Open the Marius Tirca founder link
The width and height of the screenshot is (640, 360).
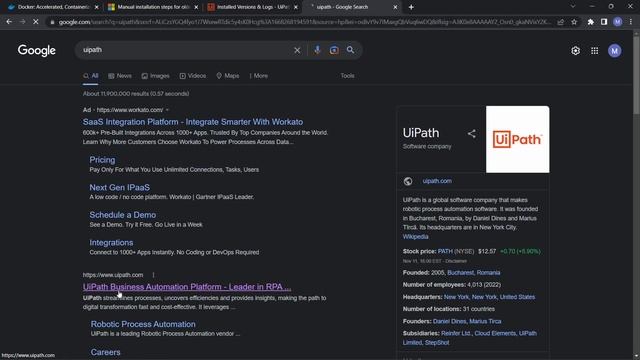pos(485,321)
